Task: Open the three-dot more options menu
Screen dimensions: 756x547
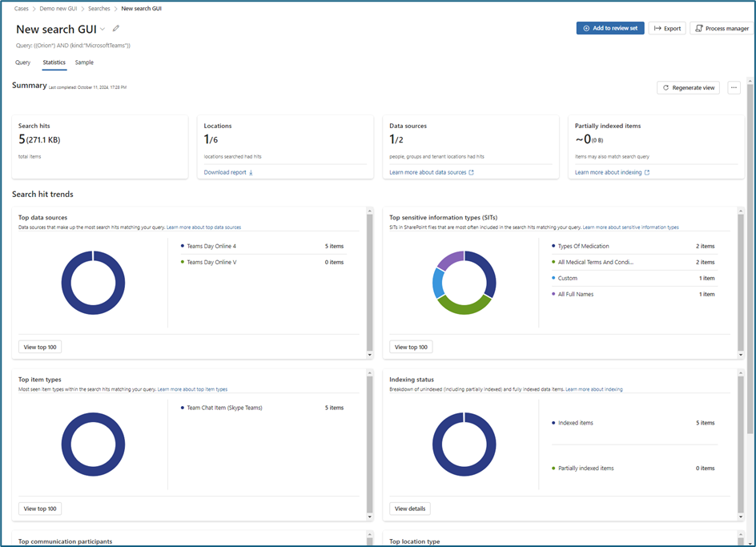Action: click(x=734, y=88)
